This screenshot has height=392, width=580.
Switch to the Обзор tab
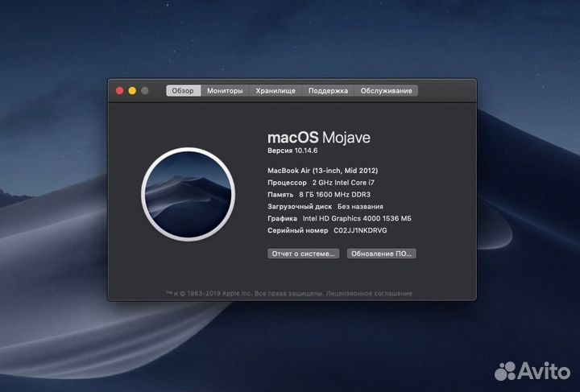tap(183, 90)
